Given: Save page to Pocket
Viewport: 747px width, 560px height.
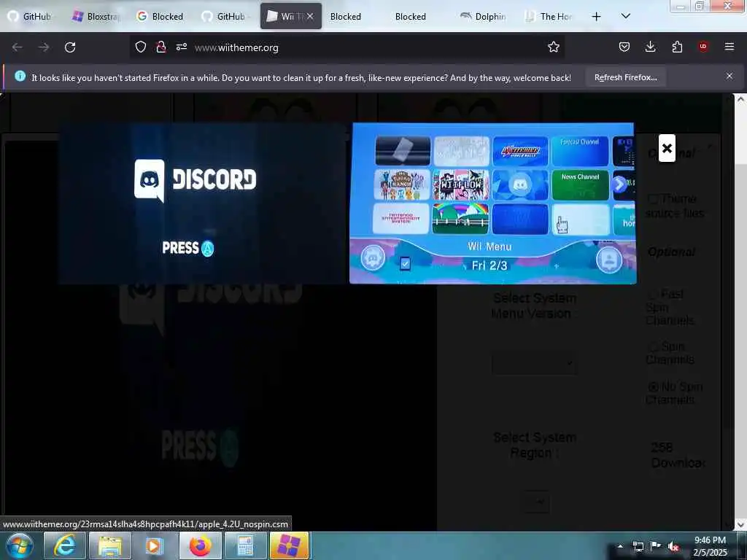Looking at the screenshot, I should pyautogui.click(x=624, y=47).
